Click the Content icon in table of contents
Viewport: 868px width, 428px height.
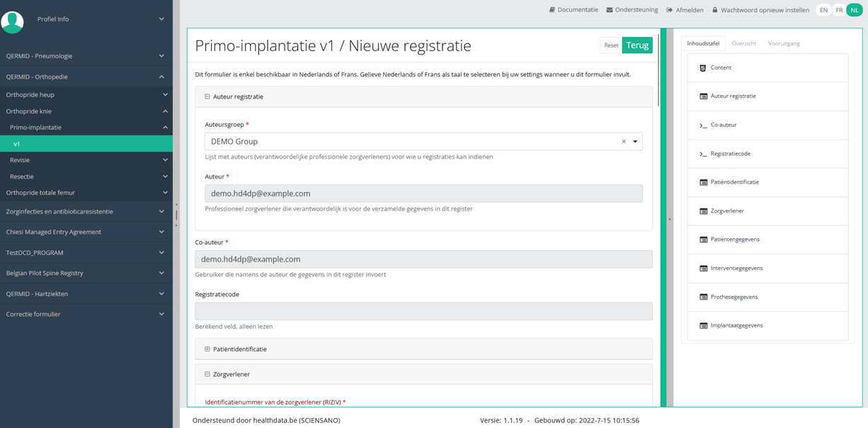(x=702, y=68)
